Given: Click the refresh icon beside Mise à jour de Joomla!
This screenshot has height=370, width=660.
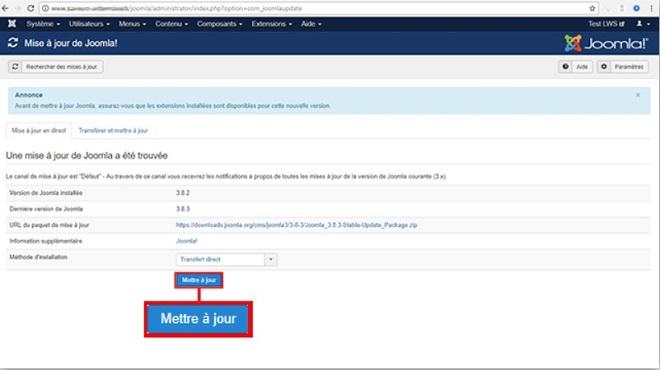Looking at the screenshot, I should (13, 43).
